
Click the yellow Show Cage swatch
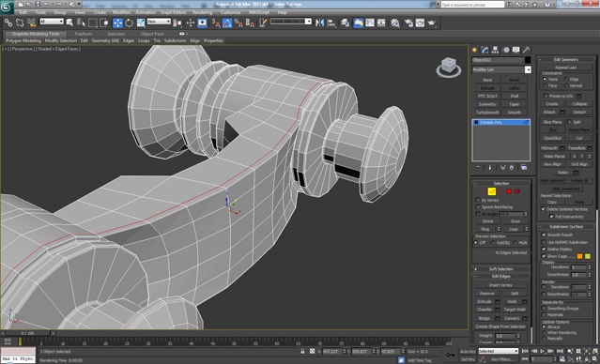pyautogui.click(x=588, y=256)
